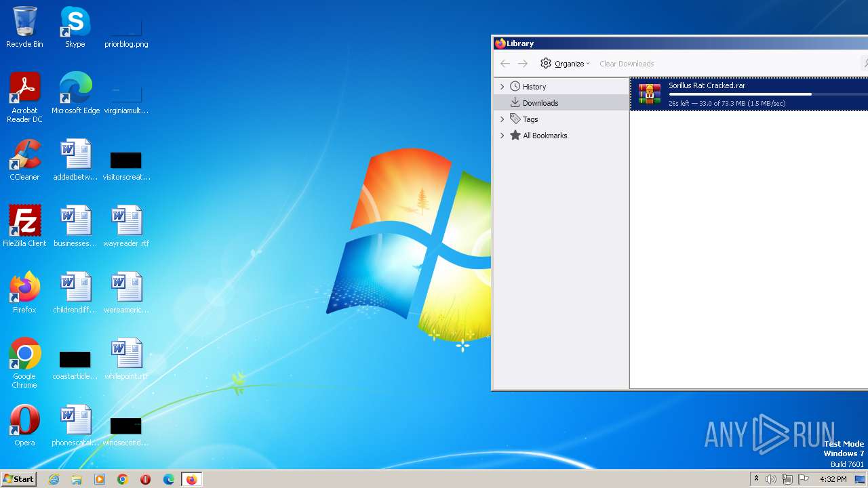Click the clock showing 4:32 PM

point(833,479)
